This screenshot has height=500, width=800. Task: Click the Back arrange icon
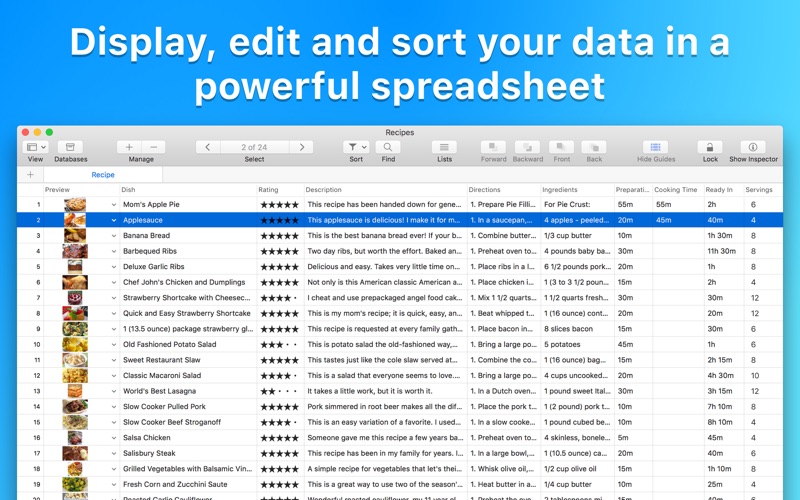point(594,147)
